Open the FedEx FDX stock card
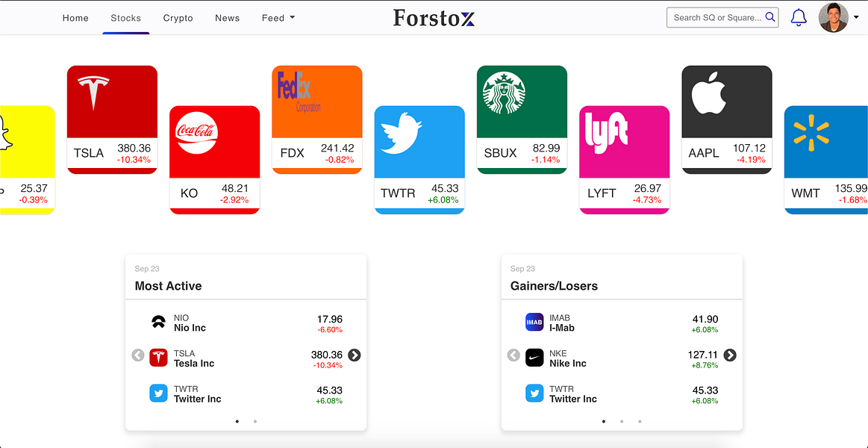 coord(316,119)
